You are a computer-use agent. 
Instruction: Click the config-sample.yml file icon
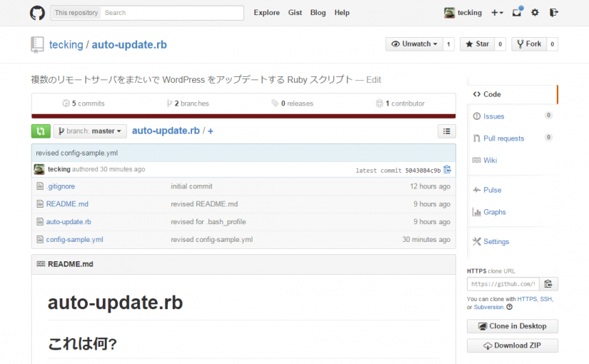[40, 239]
